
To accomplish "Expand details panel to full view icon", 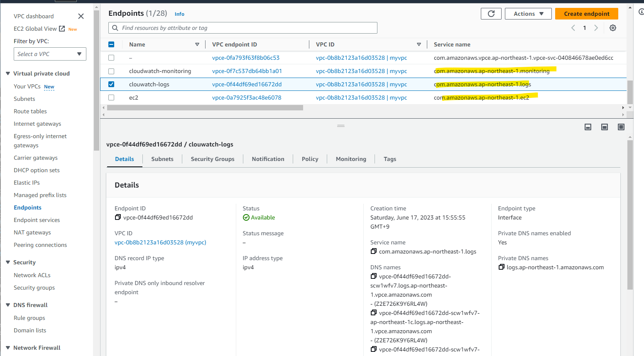I will click(x=621, y=127).
